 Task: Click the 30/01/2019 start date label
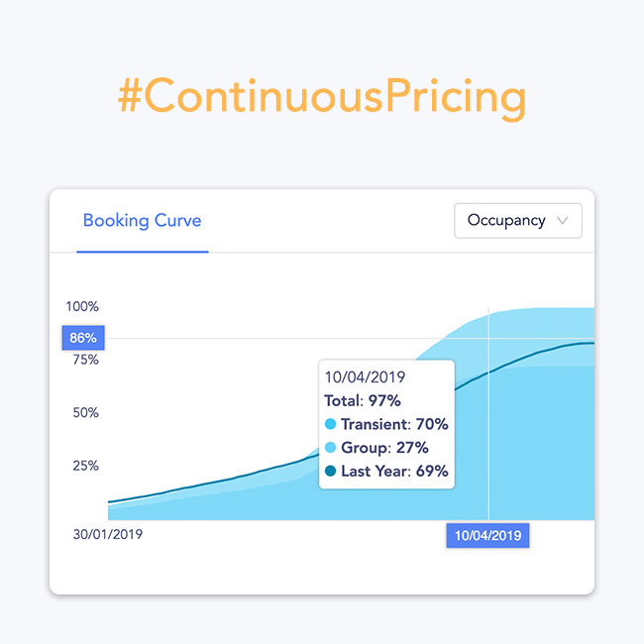pyautogui.click(x=107, y=535)
